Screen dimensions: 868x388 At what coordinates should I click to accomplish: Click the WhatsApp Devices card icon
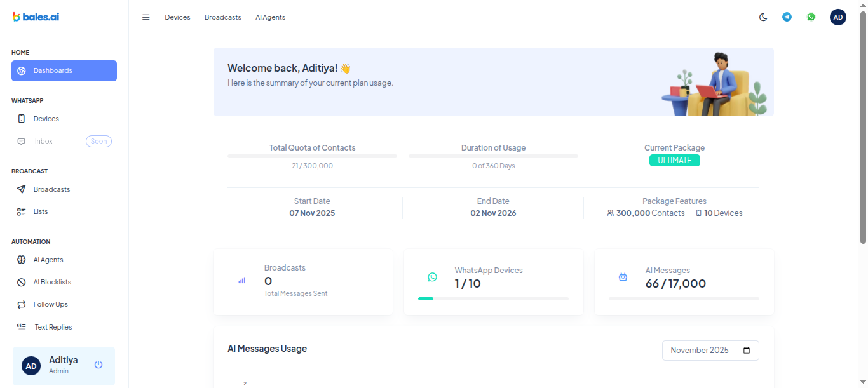click(432, 277)
